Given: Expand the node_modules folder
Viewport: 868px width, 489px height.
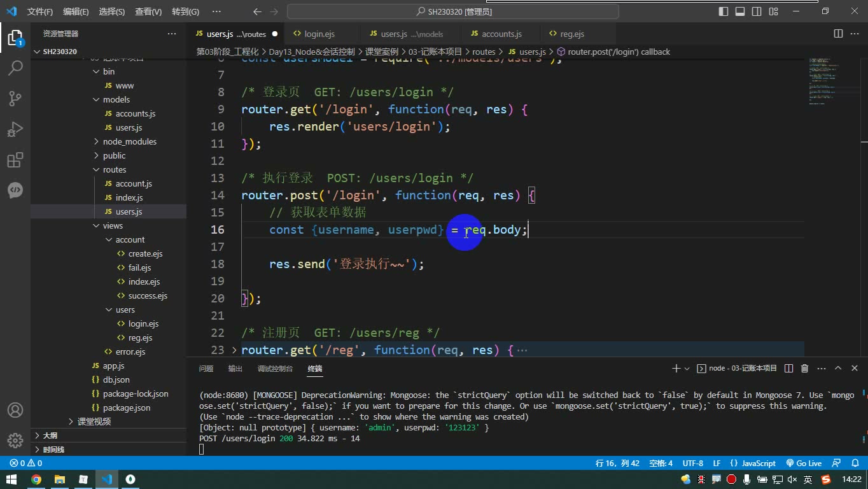Looking at the screenshot, I should coord(97,141).
